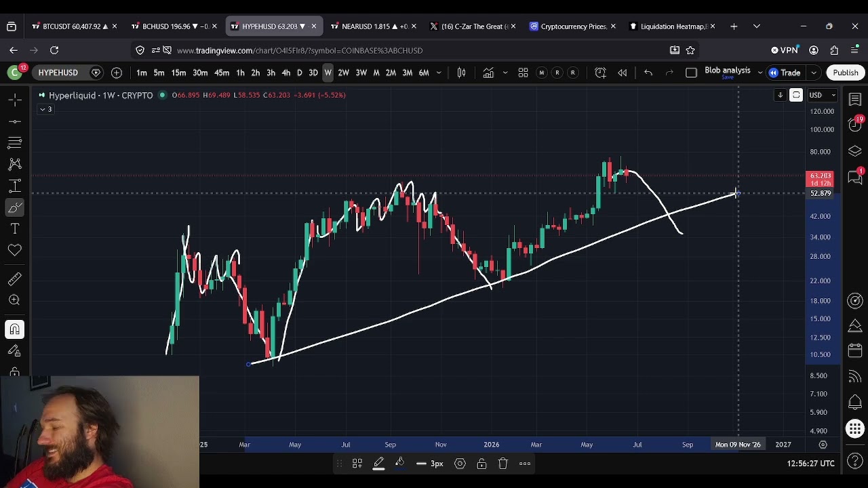Open chart timezone settings at time axis corner
The image size is (868, 488).
(823, 445)
